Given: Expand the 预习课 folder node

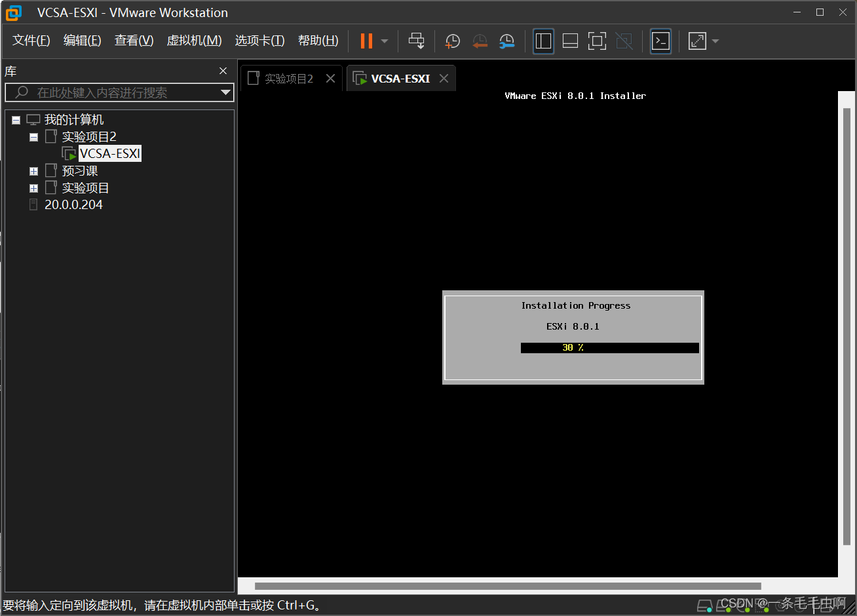Looking at the screenshot, I should tap(34, 171).
